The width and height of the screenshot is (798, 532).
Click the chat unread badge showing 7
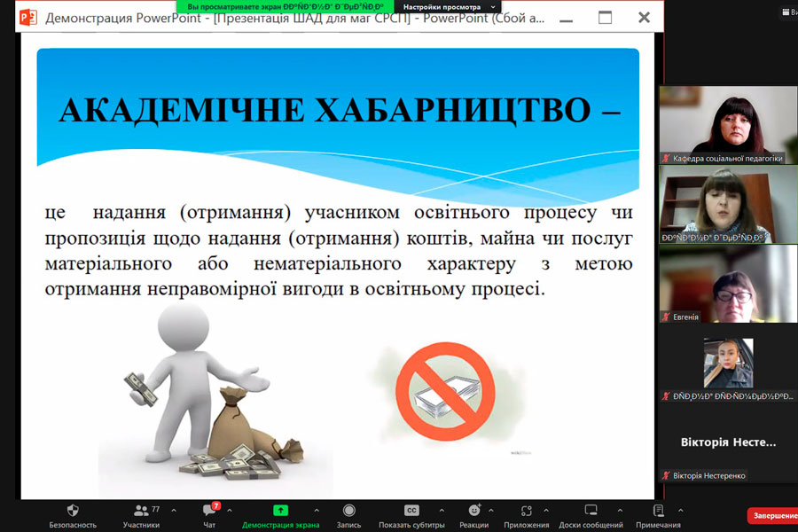coord(215,505)
